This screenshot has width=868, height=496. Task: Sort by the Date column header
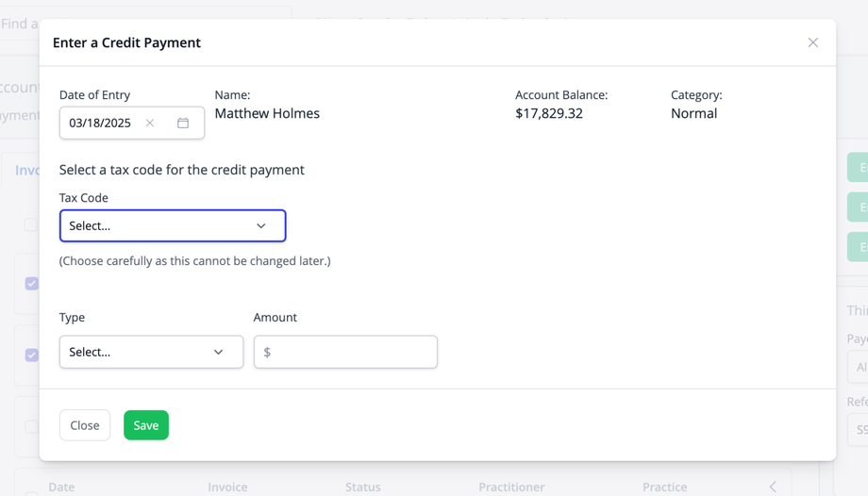pyautogui.click(x=61, y=487)
